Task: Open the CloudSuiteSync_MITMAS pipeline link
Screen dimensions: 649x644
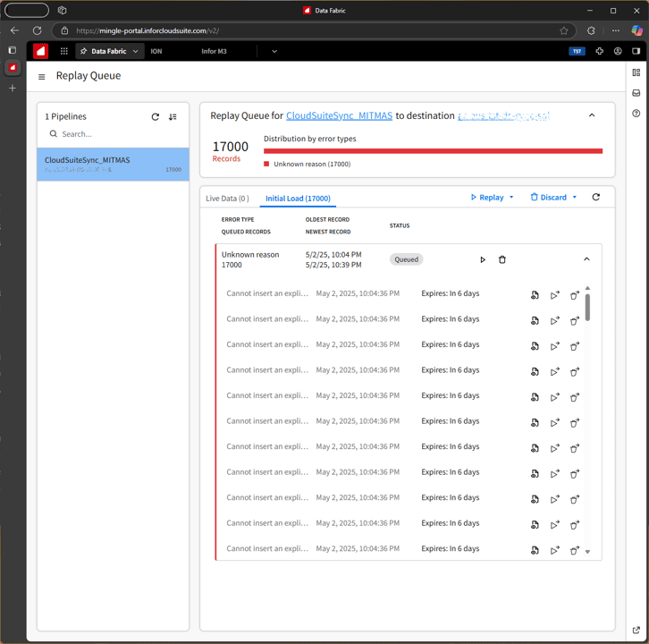Action: [339, 116]
